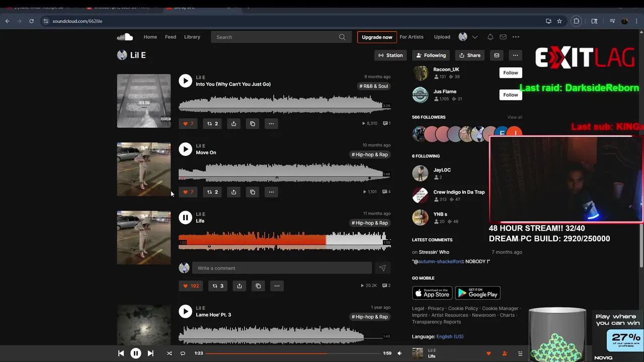Screen dimensions: 644x362
Task: Open the For Artists link
Action: coord(412,37)
